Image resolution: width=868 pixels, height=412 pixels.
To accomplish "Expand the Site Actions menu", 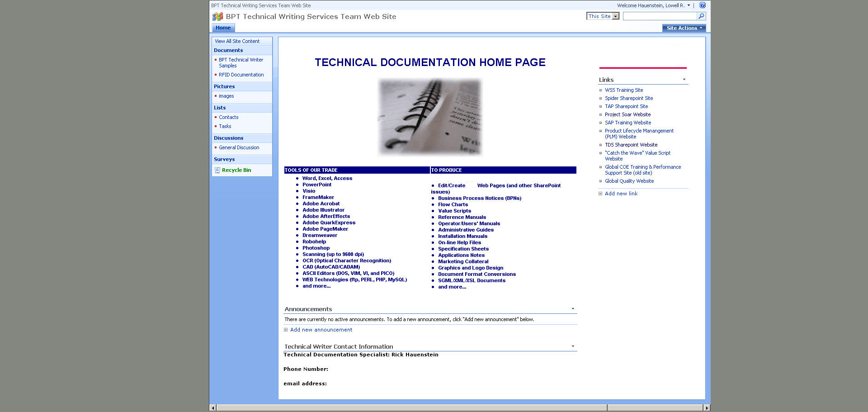I will click(x=684, y=28).
